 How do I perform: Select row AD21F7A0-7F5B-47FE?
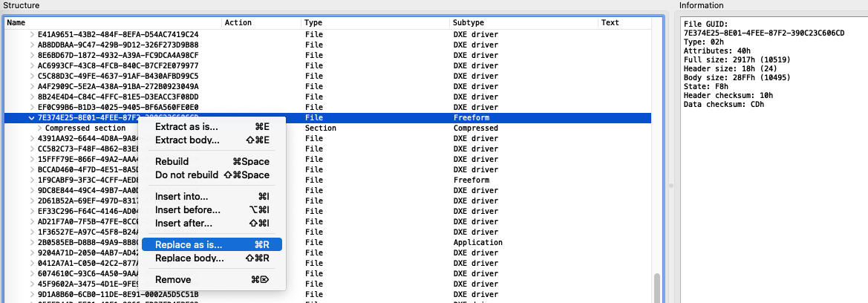327,221
